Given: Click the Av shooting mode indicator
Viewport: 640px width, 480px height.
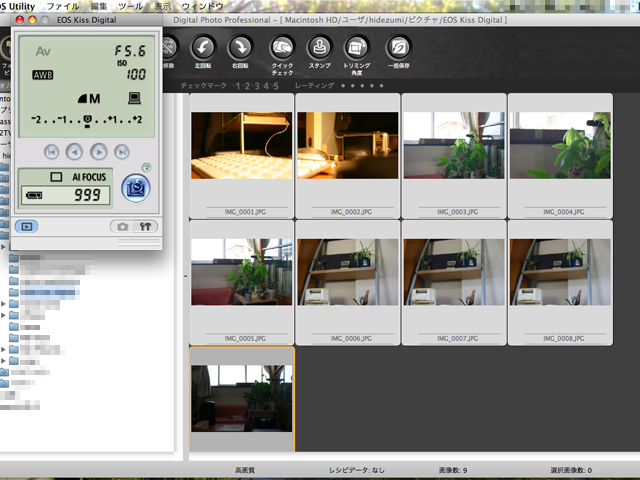Looking at the screenshot, I should click(x=43, y=51).
